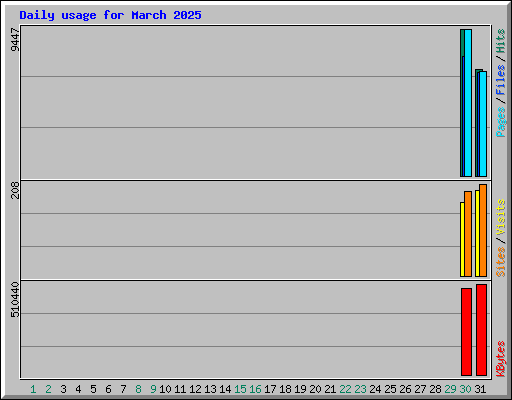Click the 9447 scale value

coord(15,40)
